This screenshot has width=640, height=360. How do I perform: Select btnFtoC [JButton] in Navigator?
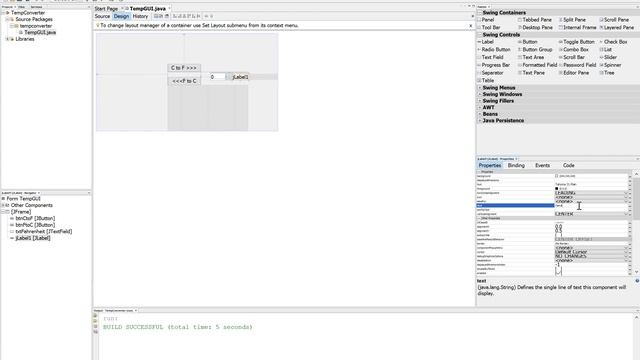35,225
